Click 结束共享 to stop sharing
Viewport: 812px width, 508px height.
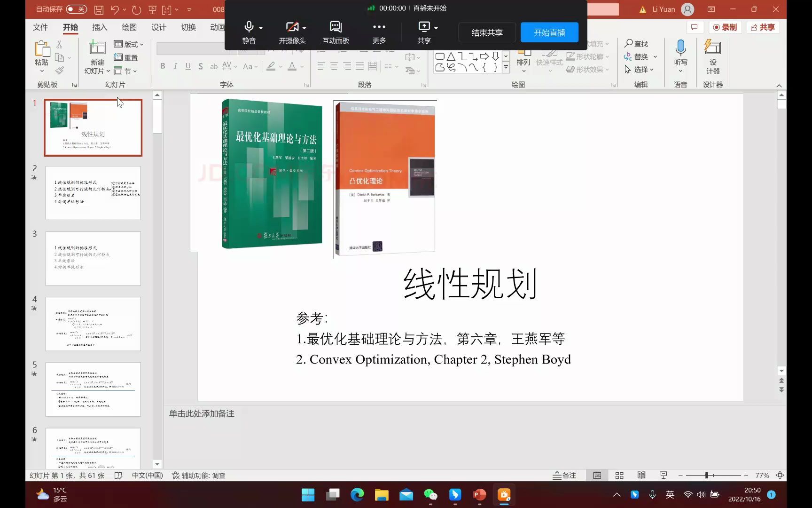tap(487, 32)
